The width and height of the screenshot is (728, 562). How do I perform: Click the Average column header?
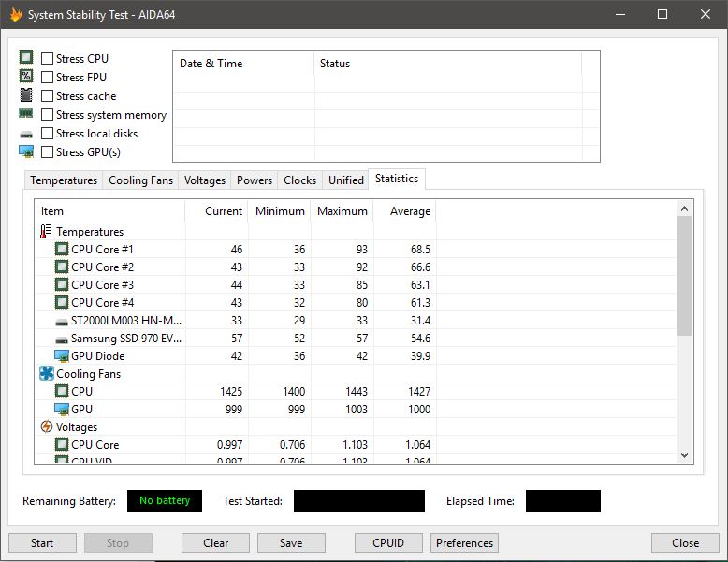coord(405,211)
